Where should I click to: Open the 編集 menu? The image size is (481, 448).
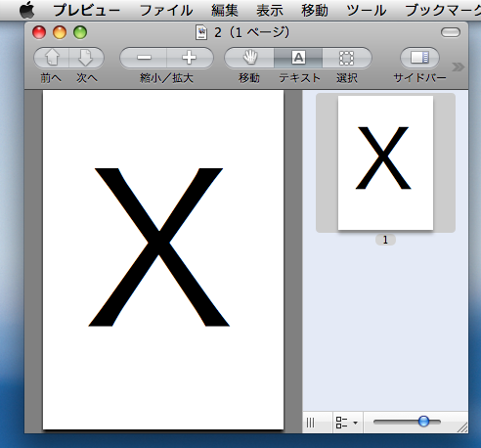(x=225, y=11)
